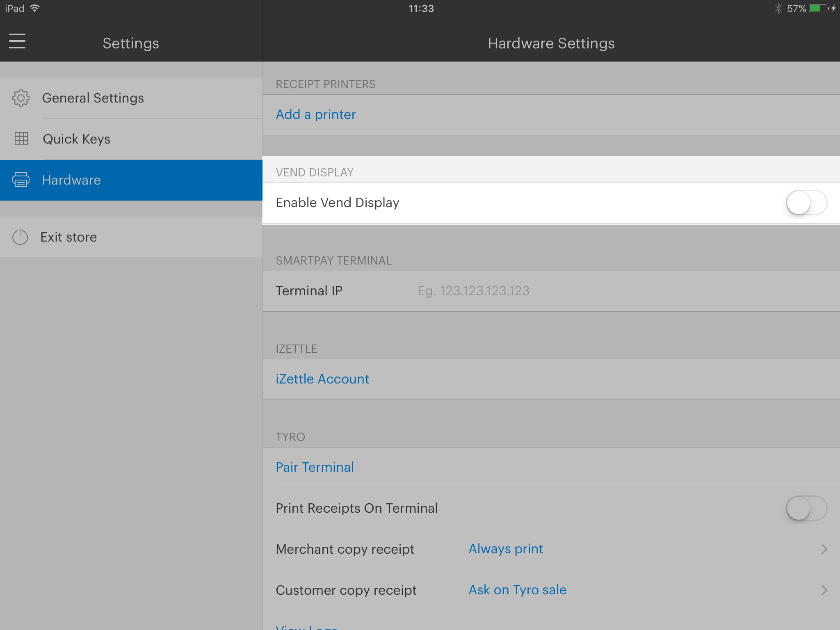Click the Add a printer link
Image resolution: width=840 pixels, height=630 pixels.
click(x=316, y=114)
